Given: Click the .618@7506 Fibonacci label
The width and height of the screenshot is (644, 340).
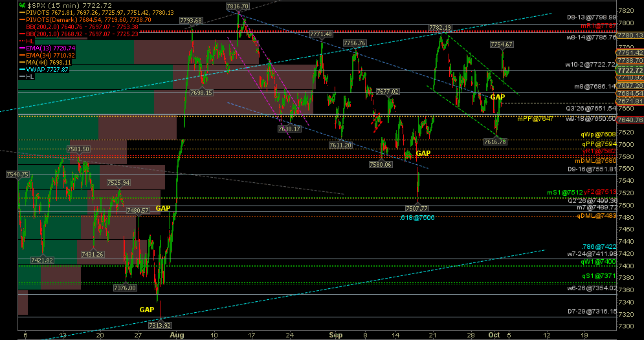Looking at the screenshot, I should tap(417, 218).
